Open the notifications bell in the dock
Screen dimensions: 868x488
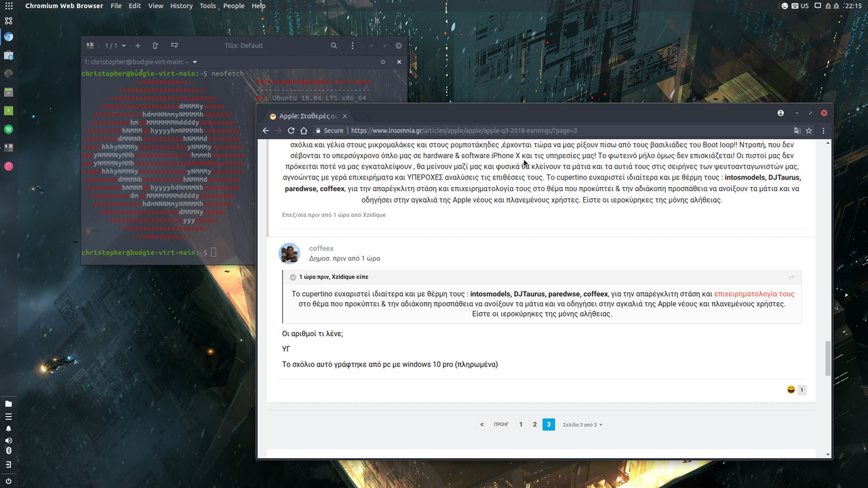click(8, 428)
